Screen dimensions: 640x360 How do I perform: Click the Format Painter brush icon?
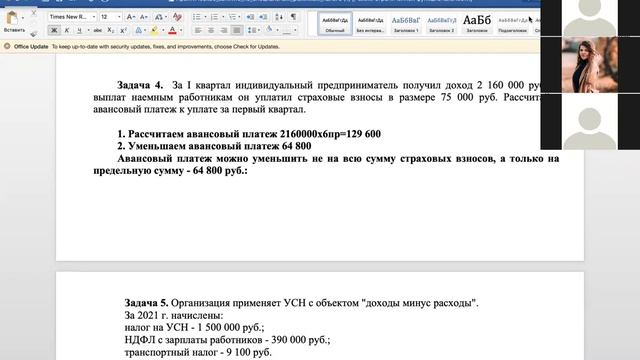[x=34, y=34]
